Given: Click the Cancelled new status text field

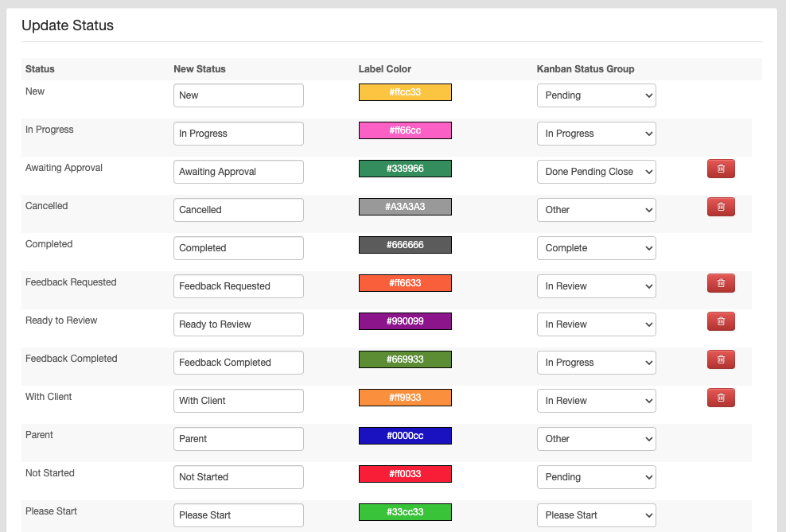Looking at the screenshot, I should (239, 210).
